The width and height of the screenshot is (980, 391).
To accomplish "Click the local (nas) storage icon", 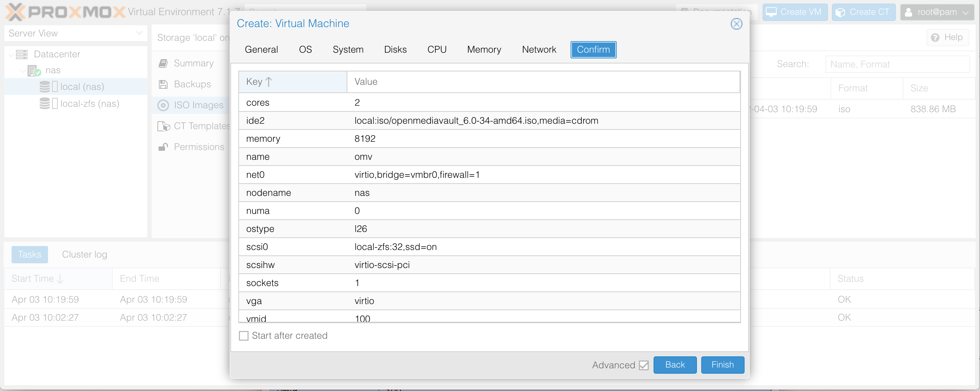I will pyautogui.click(x=45, y=87).
